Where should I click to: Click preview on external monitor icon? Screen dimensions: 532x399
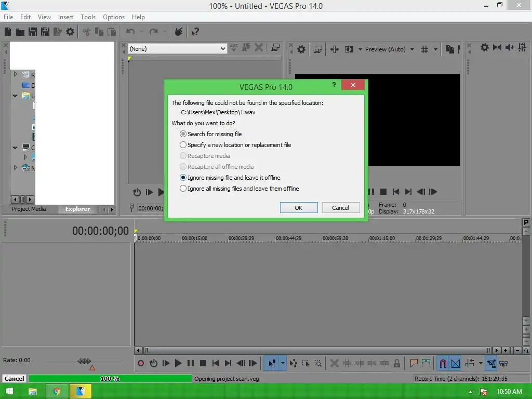[x=318, y=49]
